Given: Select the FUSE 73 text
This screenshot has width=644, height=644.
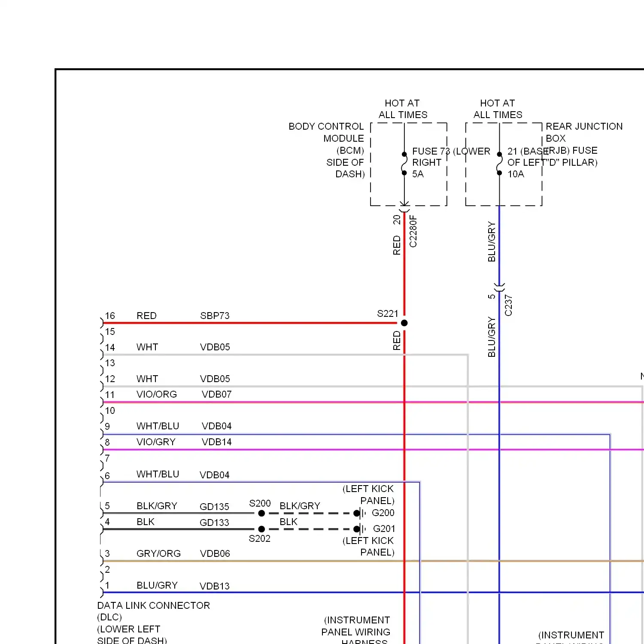Looking at the screenshot, I should pyautogui.click(x=431, y=151).
